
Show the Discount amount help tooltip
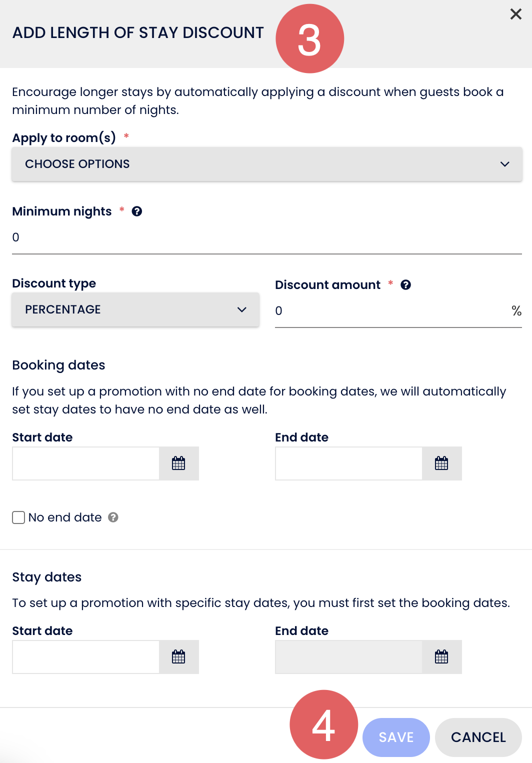(406, 285)
